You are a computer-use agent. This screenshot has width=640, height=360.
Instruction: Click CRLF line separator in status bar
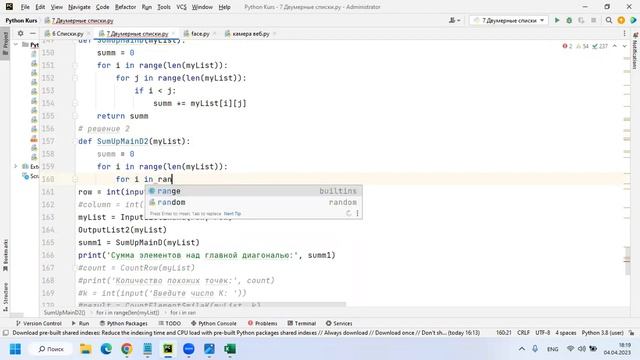[523, 333]
